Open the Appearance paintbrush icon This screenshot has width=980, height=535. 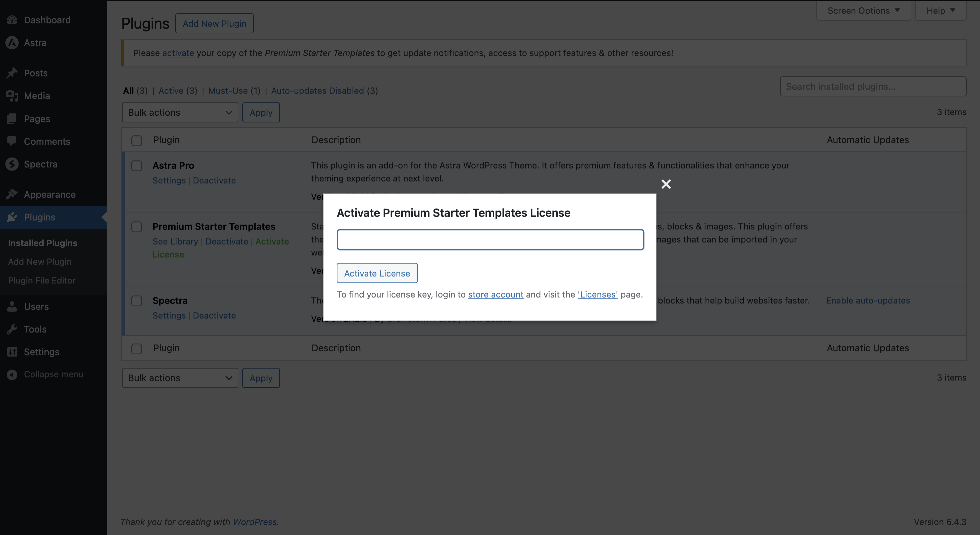click(12, 194)
